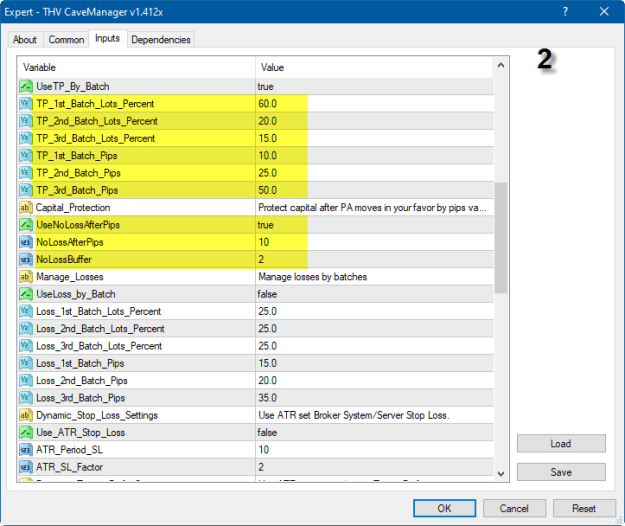Click the UseLoss_by_Batch boolean icon
Image resolution: width=625 pixels, height=526 pixels.
pos(26,294)
